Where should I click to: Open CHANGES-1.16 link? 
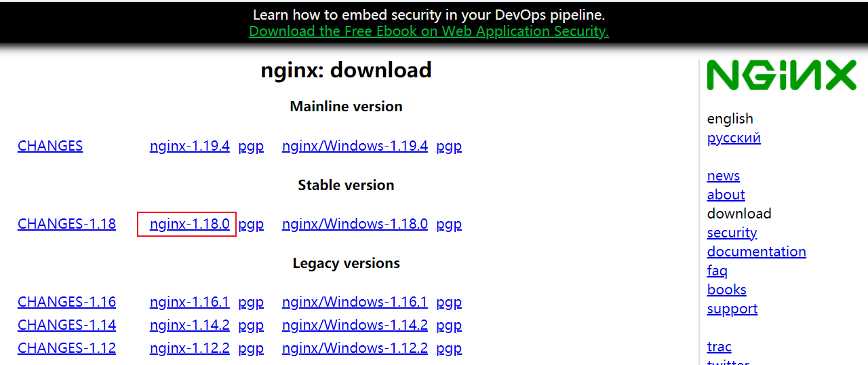66,302
